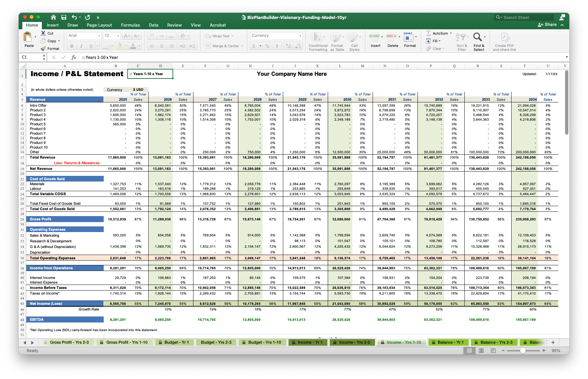Viewport: 588px width, 379px height.
Task: Open the Page Layout ribbon tab
Action: click(x=99, y=25)
